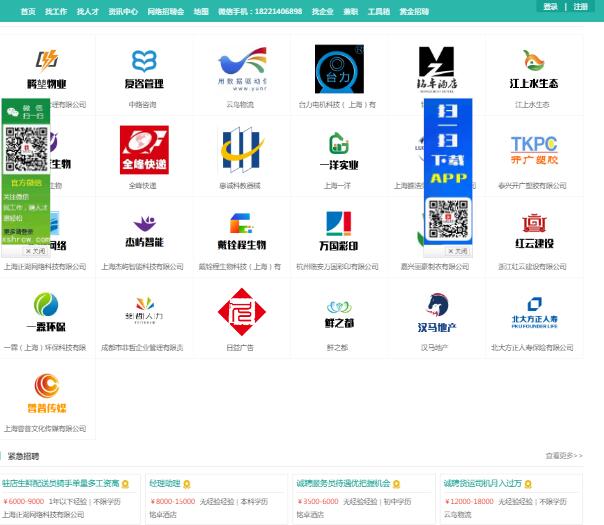Click 查看更多>> in urgent jobs section
The width and height of the screenshot is (604, 525).
(x=564, y=456)
